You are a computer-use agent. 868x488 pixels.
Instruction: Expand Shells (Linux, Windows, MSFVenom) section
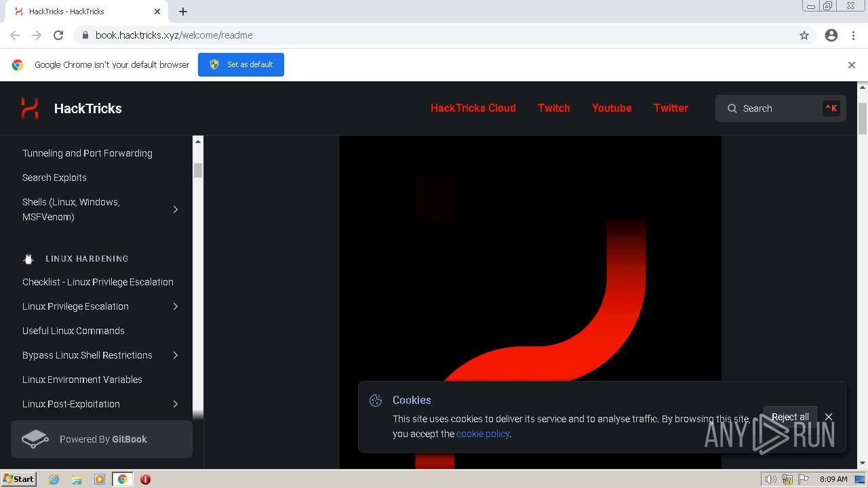tap(176, 209)
